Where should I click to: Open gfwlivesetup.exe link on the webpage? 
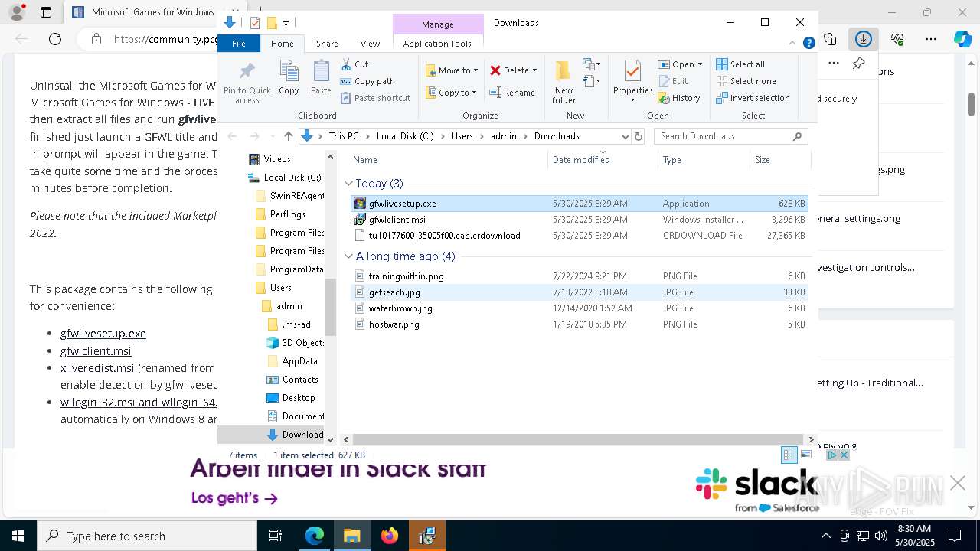tap(103, 334)
